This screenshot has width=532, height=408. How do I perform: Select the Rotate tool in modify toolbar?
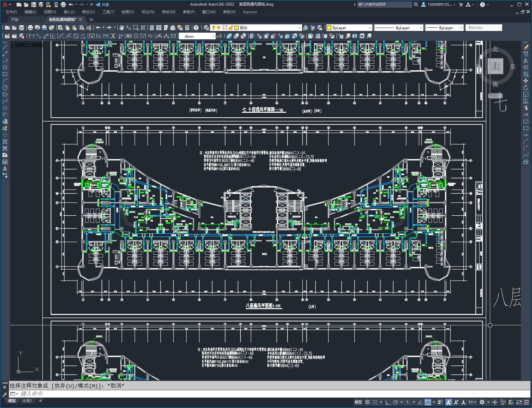click(x=526, y=88)
